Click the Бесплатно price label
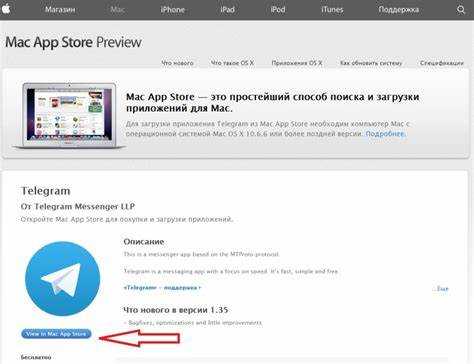 36,357
